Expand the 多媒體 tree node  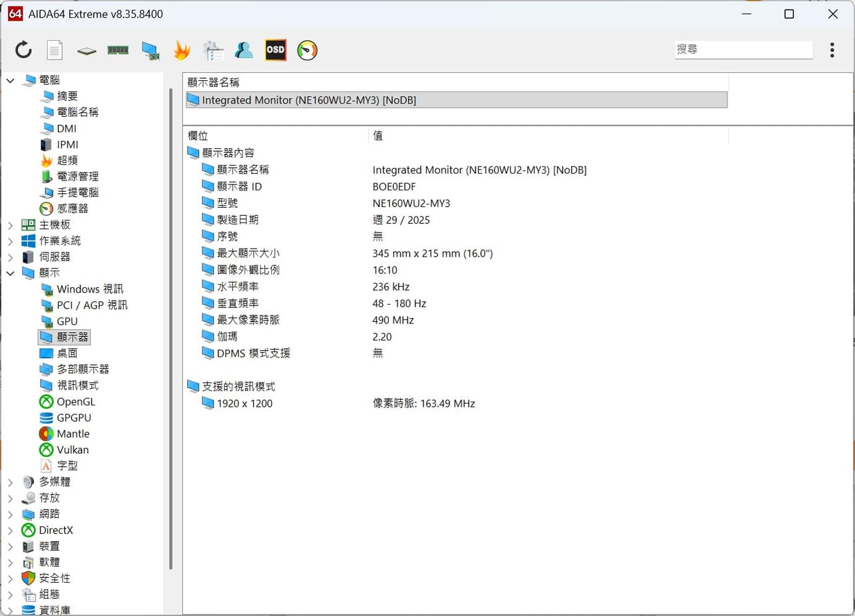pos(10,482)
